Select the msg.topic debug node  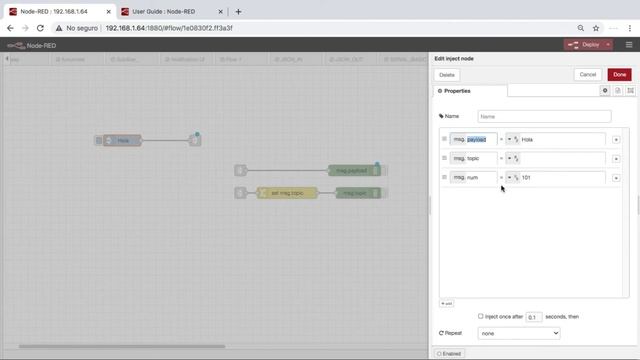(x=358, y=193)
